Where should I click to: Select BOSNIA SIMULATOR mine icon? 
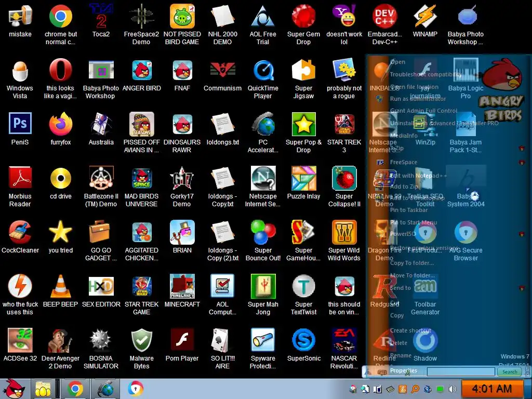pyautogui.click(x=101, y=340)
